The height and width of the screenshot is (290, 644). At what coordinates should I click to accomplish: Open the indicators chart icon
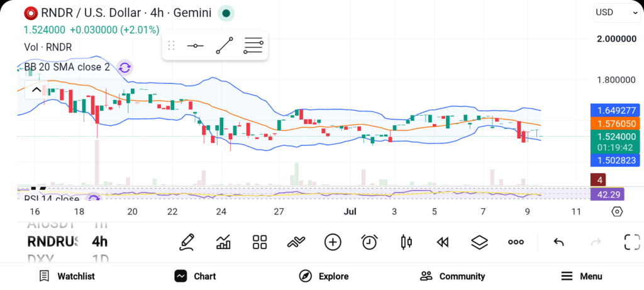click(223, 242)
